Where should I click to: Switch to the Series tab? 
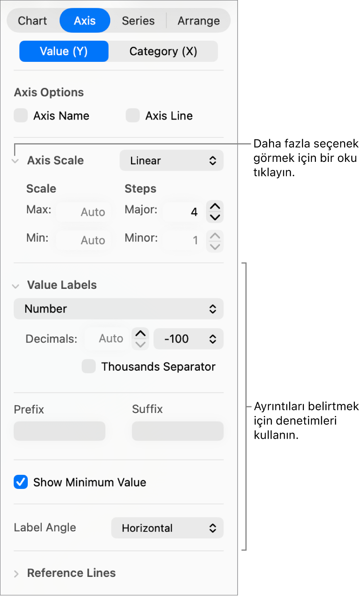click(x=138, y=21)
